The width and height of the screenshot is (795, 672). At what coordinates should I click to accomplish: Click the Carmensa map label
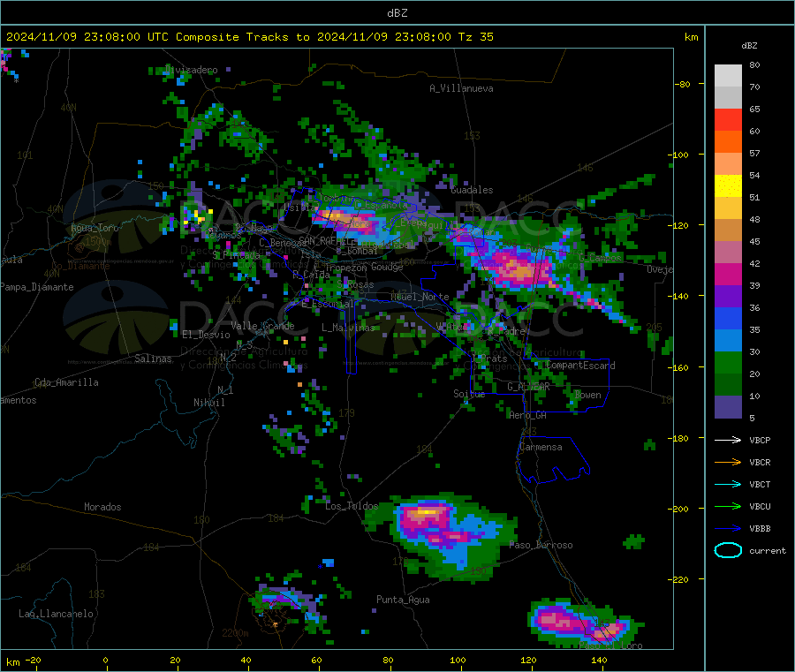(541, 447)
